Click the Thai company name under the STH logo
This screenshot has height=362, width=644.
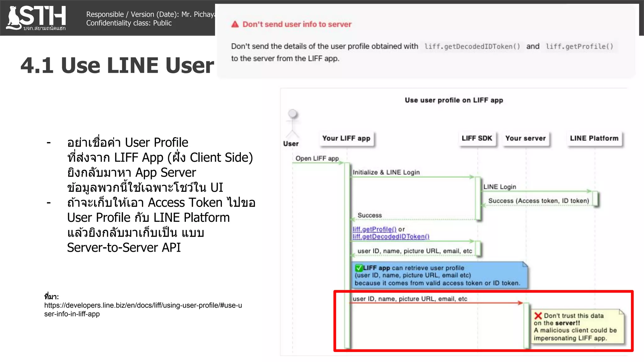[x=44, y=28]
